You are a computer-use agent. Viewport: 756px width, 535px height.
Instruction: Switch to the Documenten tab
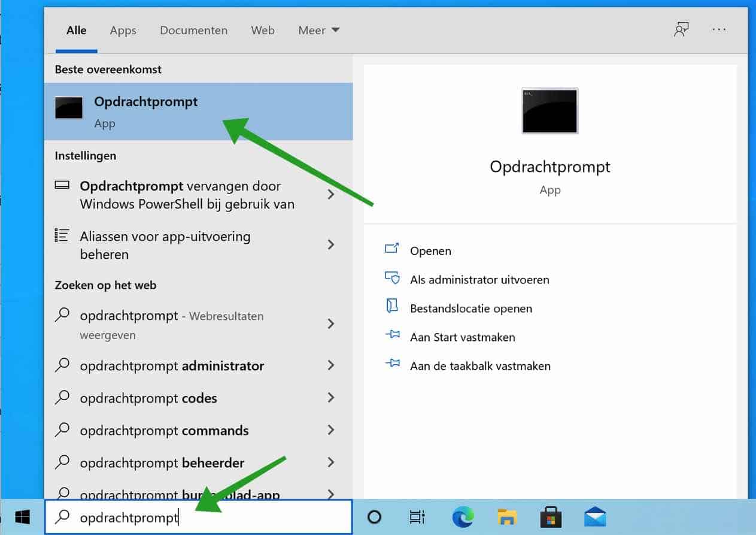[193, 30]
